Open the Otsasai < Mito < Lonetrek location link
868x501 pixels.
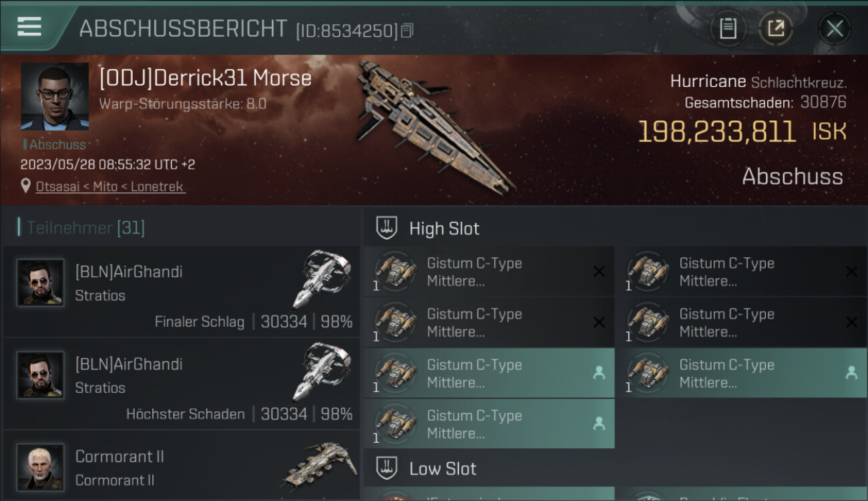110,187
